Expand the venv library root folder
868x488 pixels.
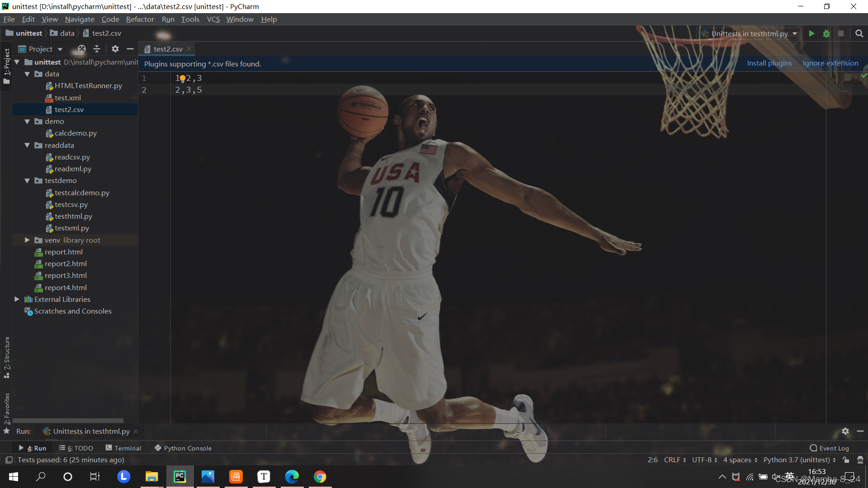click(27, 240)
